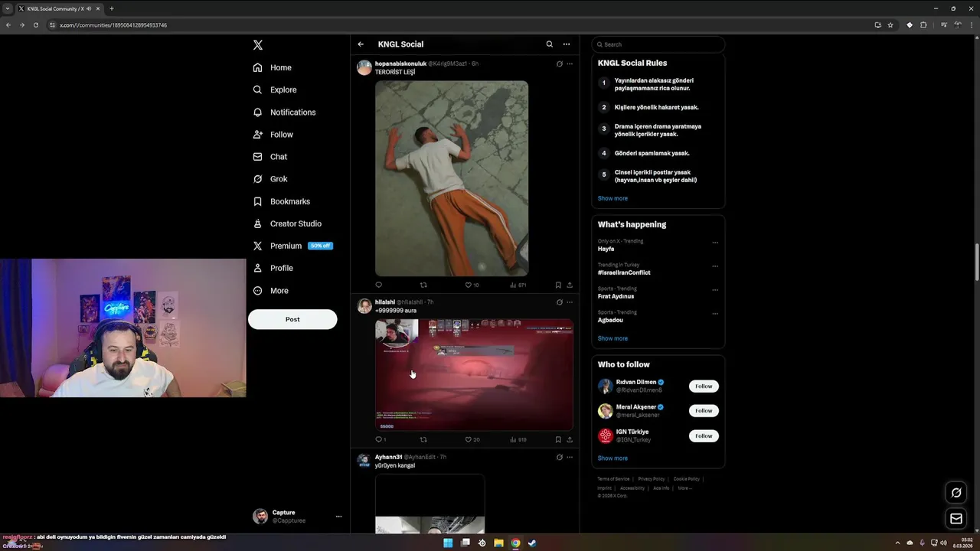Screen dimensions: 980x551
Task: Open Chat from sidebar
Action: pos(270,156)
